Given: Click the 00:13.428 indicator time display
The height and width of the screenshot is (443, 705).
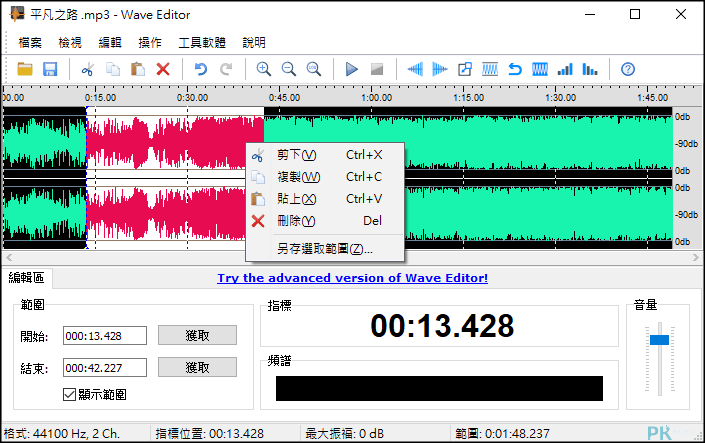Looking at the screenshot, I should tap(442, 326).
